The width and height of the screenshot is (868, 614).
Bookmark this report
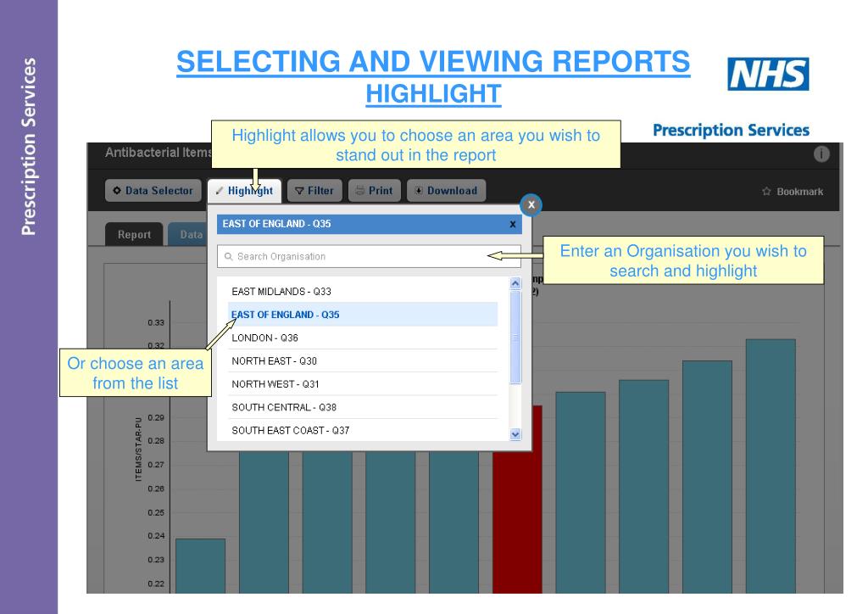(793, 192)
